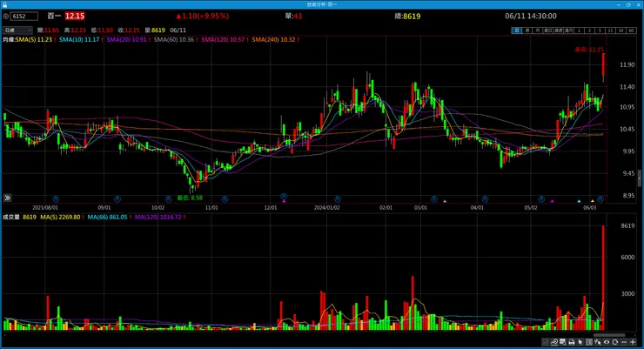Select the 1-minute timeframe button
The width and height of the screenshot is (644, 349).
(579, 30)
